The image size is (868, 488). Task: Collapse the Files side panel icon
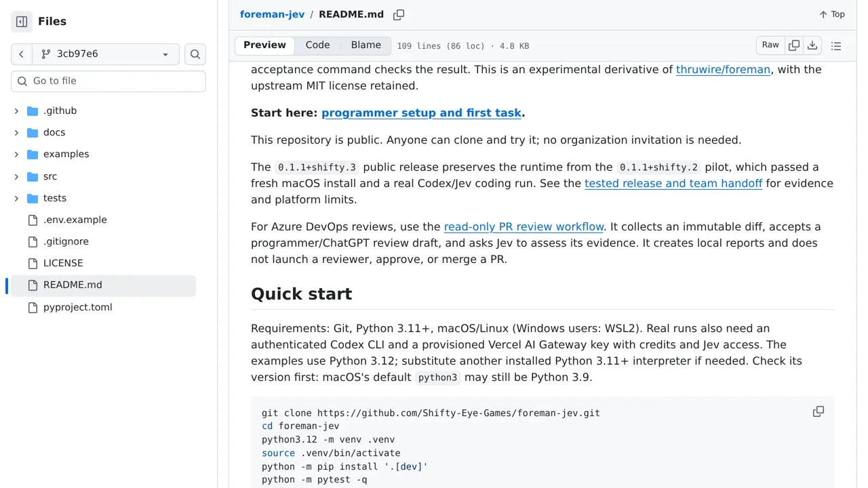22,22
